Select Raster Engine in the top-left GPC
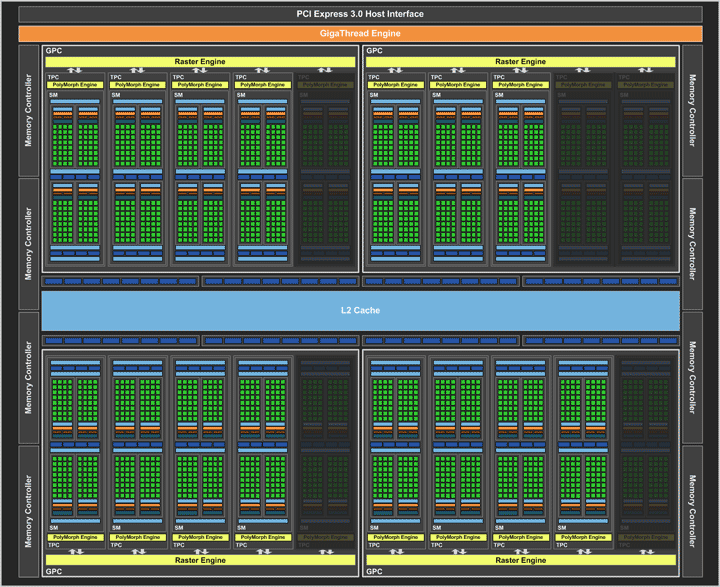The width and height of the screenshot is (720, 587). tap(200, 62)
